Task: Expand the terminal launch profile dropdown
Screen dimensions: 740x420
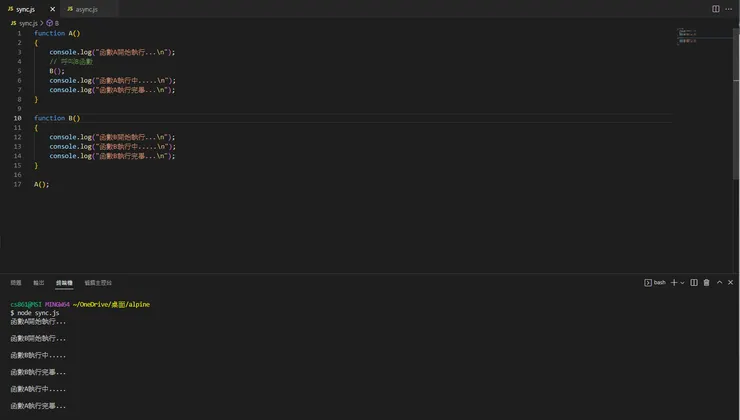Action: click(682, 283)
